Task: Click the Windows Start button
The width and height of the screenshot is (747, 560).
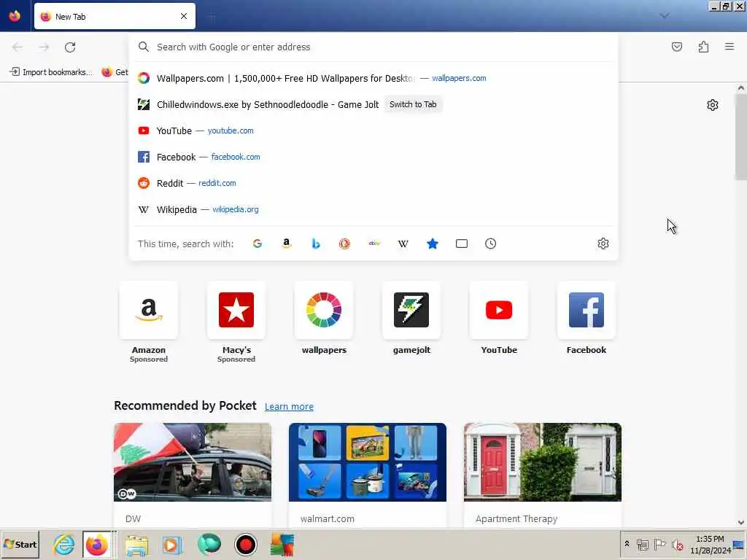Action: 20,544
